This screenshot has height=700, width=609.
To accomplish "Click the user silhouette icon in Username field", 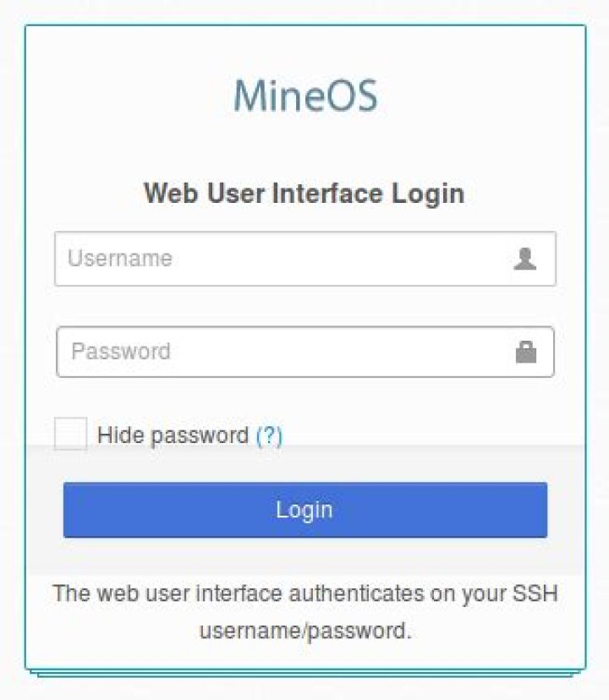I will click(x=525, y=259).
